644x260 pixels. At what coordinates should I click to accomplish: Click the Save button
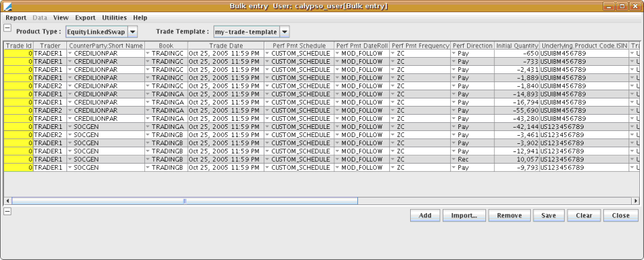(548, 216)
